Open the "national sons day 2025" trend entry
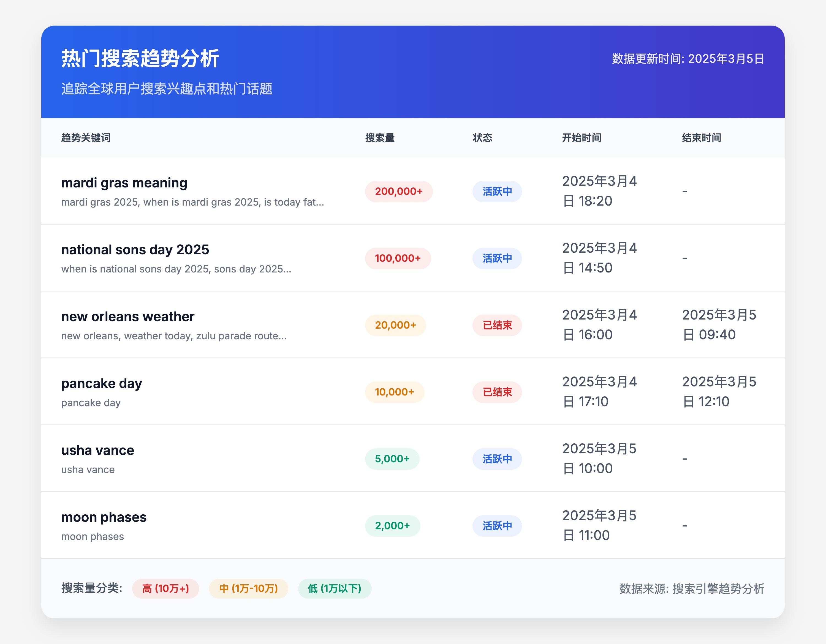Viewport: 826px width, 644px height. [x=135, y=249]
